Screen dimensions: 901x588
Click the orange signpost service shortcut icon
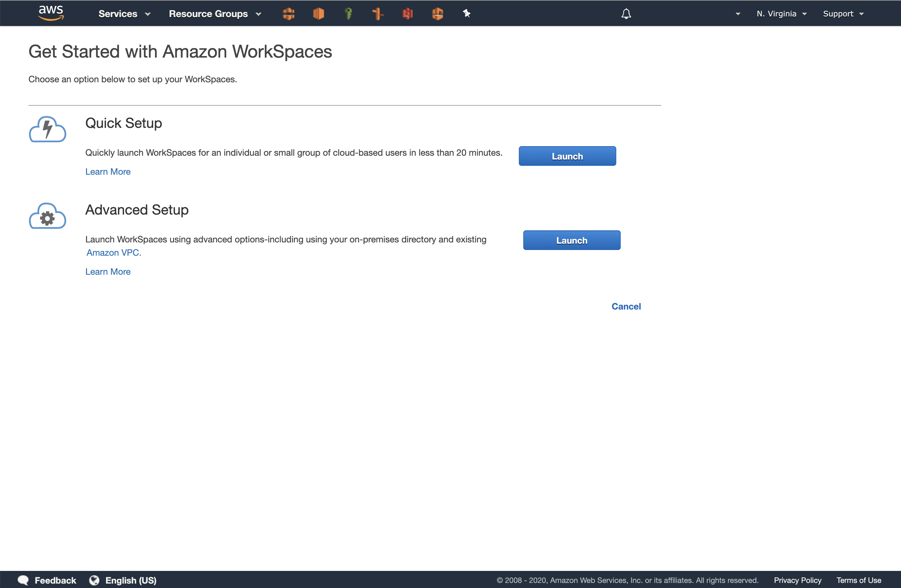pyautogui.click(x=377, y=14)
